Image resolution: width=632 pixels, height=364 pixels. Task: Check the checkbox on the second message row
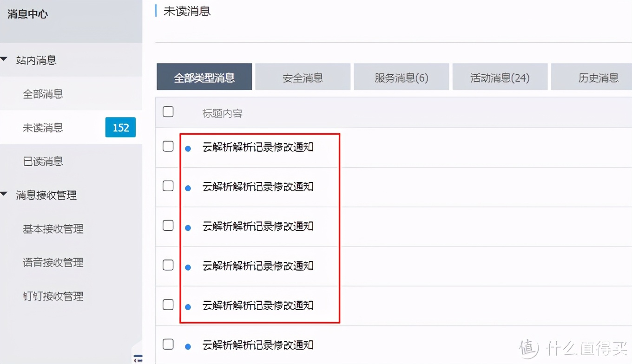click(x=168, y=185)
